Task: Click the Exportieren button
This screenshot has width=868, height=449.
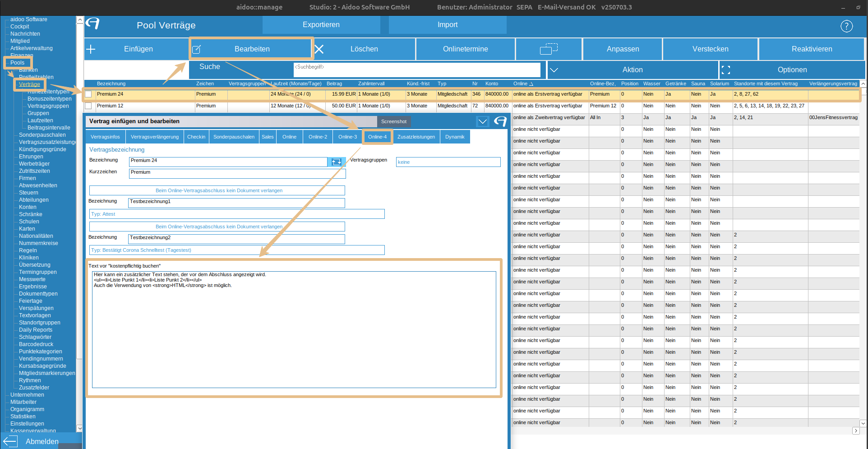Action: (321, 25)
